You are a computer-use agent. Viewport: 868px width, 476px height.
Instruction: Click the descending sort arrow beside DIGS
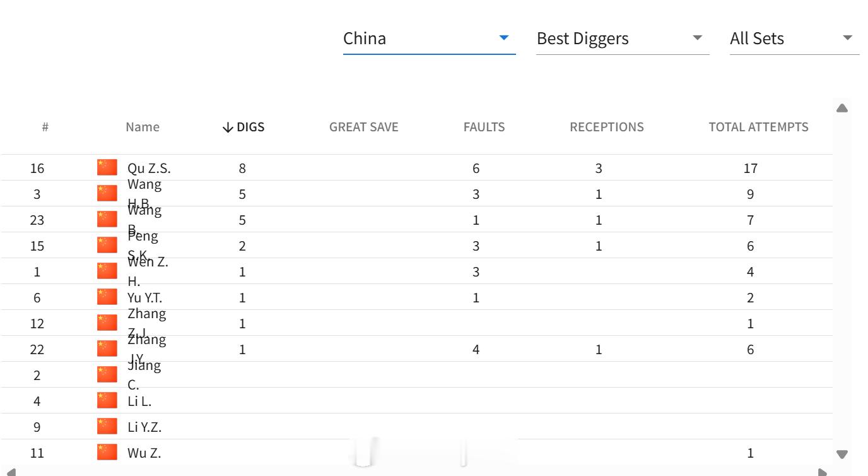228,128
